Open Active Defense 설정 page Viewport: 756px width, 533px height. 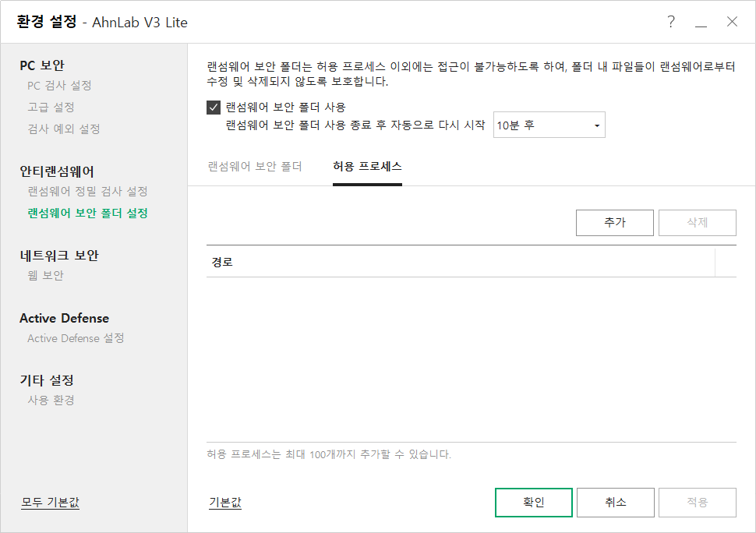click(x=76, y=338)
